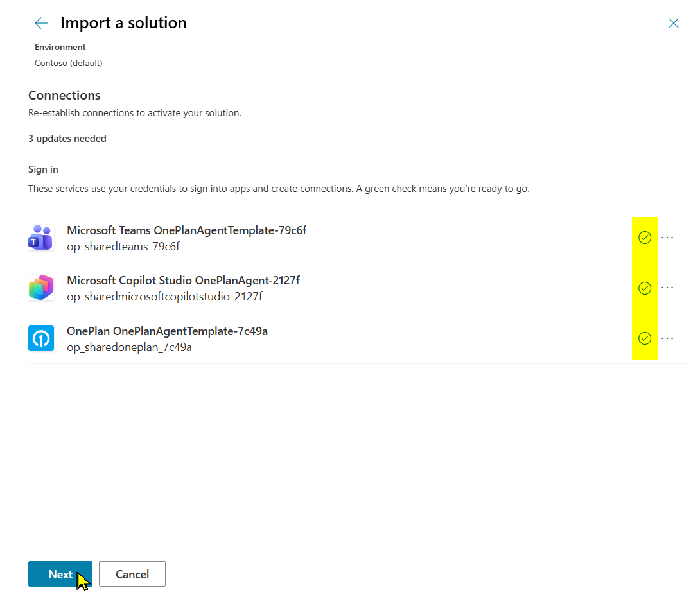Screen dimensions: 700x597
Task: Click the 'Connections' heading
Action: click(64, 95)
